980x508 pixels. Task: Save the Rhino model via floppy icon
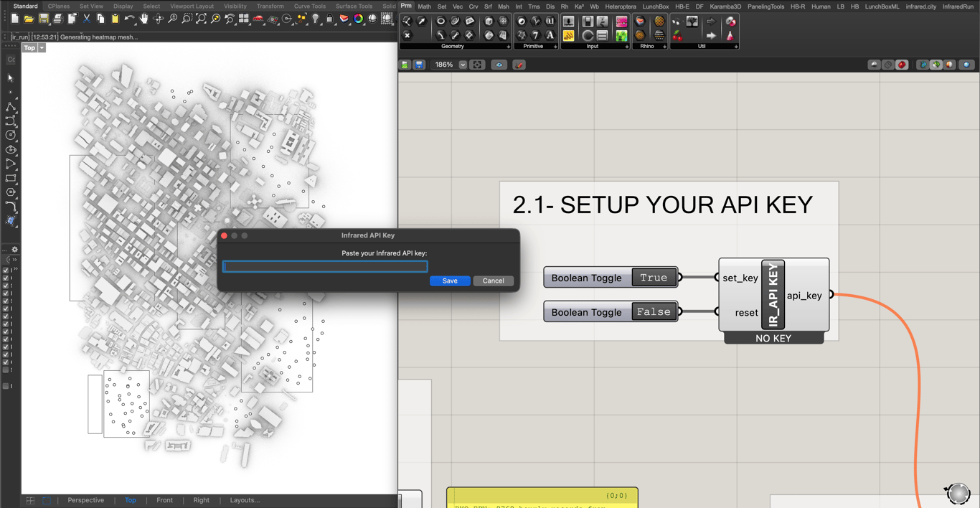click(x=44, y=19)
